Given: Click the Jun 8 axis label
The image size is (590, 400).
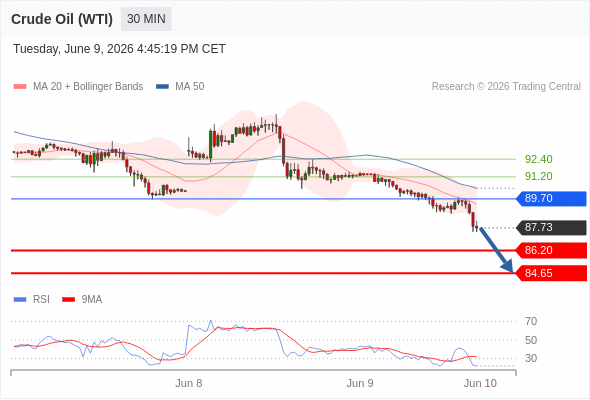Looking at the screenshot, I should (x=189, y=383).
